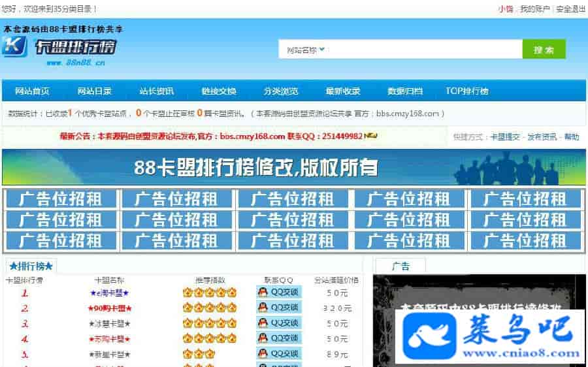Screen dimensions: 588x367
Task: Open QQ chat in the rank 3 row
Action: (x=278, y=323)
